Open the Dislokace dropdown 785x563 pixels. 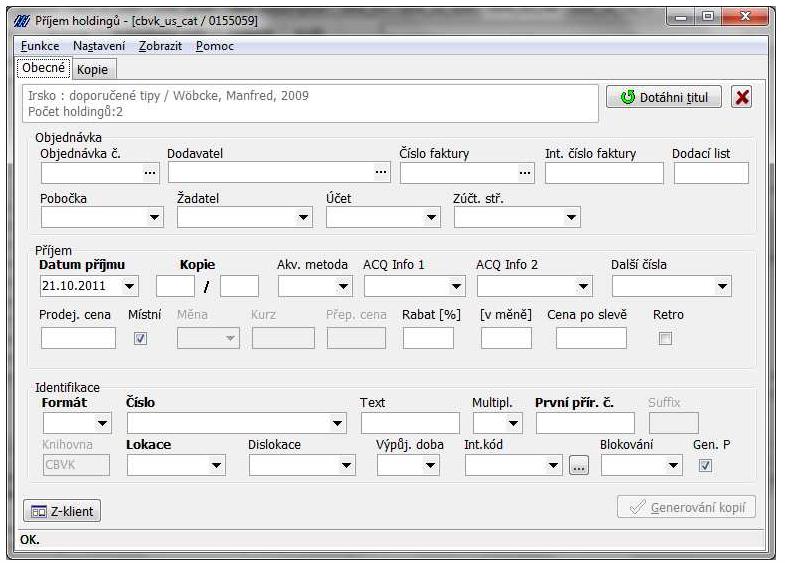tap(346, 466)
